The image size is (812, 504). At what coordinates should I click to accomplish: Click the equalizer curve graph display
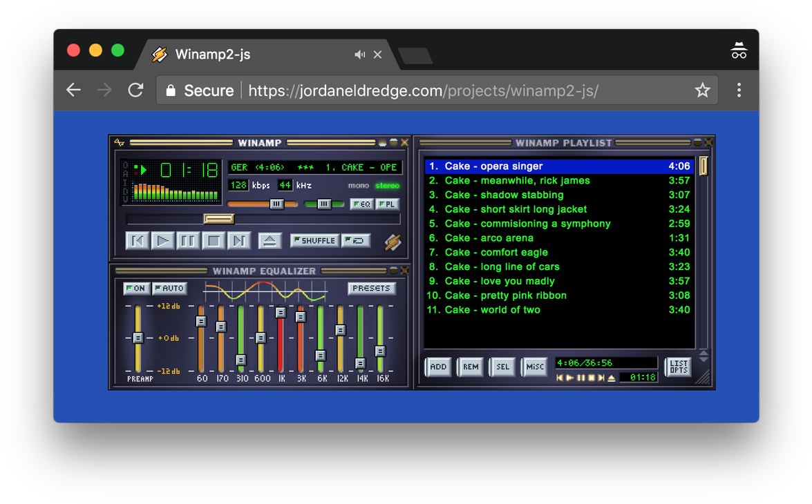(x=265, y=291)
